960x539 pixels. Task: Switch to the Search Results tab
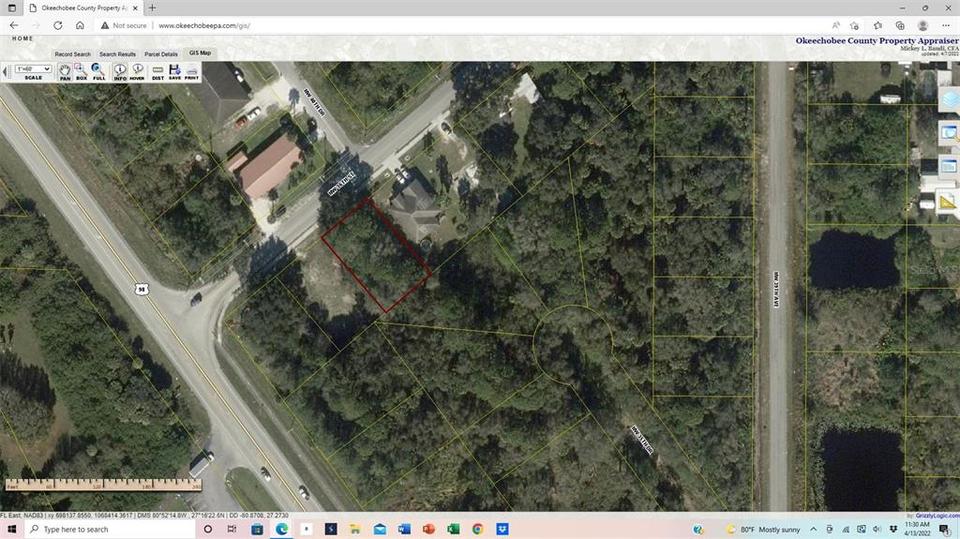[x=117, y=54]
